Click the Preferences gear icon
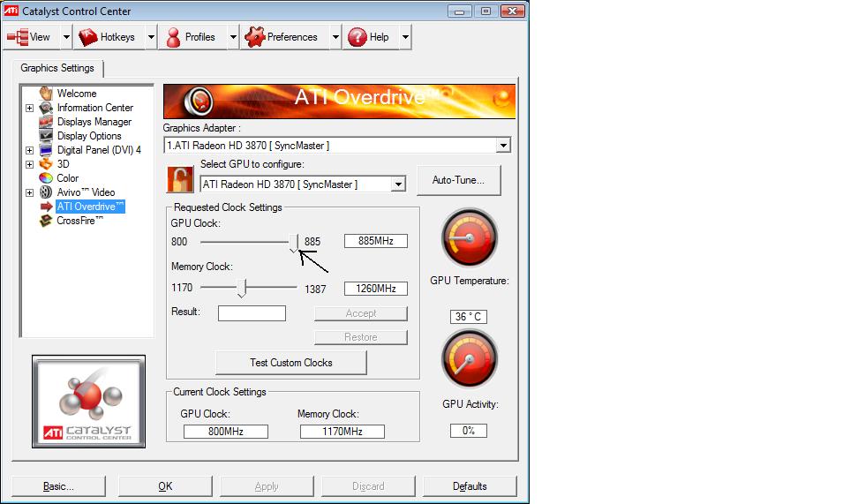Screen dimensions: 843x504 [255, 37]
